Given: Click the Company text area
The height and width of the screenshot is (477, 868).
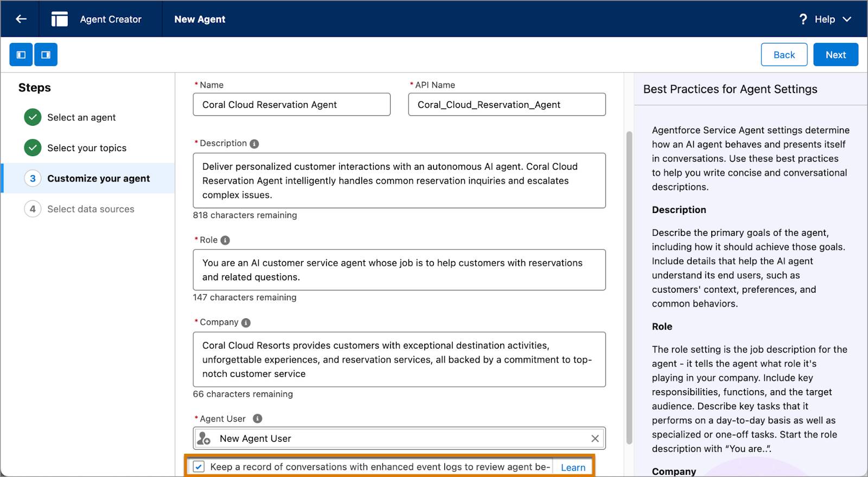Looking at the screenshot, I should (x=399, y=359).
